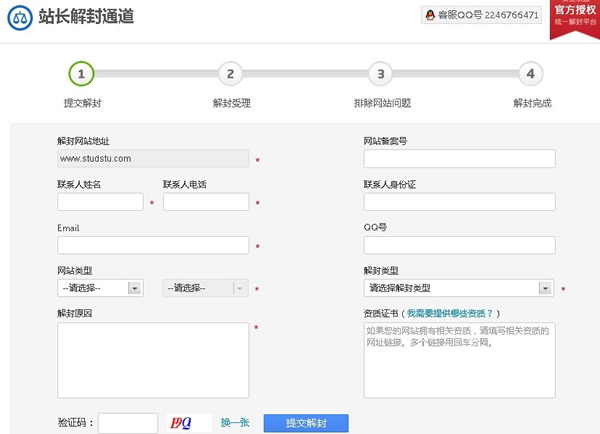
Task: Open the first 网站类型 dropdown
Action: pyautogui.click(x=101, y=288)
